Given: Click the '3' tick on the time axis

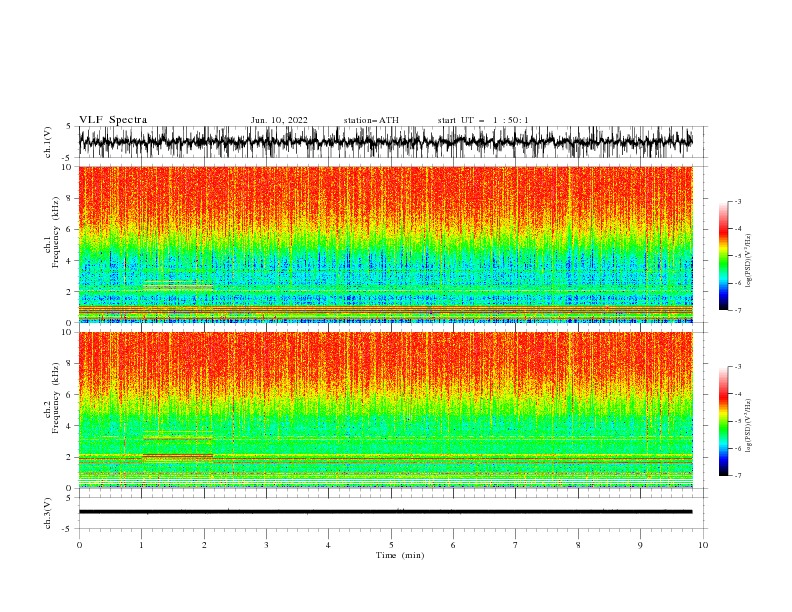Looking at the screenshot, I should click(266, 545).
